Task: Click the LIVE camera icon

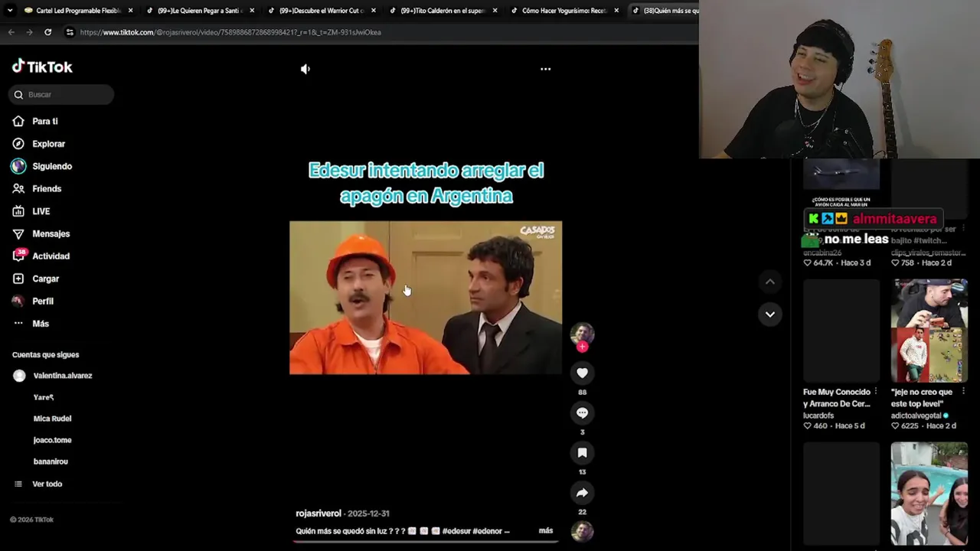Action: 18,211
